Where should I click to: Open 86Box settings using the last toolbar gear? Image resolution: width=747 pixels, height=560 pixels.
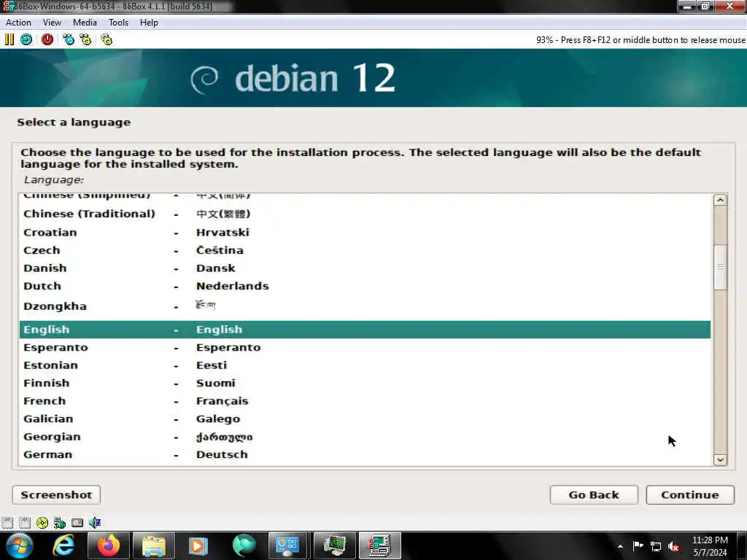[x=107, y=39]
